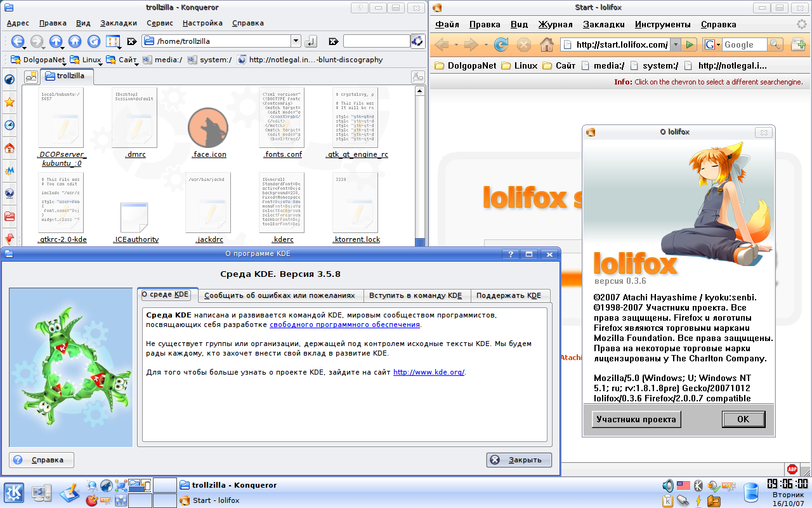The width and height of the screenshot is (812, 508).
Task: Open DolgopaNet bookmark folder in lolifox
Action: point(465,65)
